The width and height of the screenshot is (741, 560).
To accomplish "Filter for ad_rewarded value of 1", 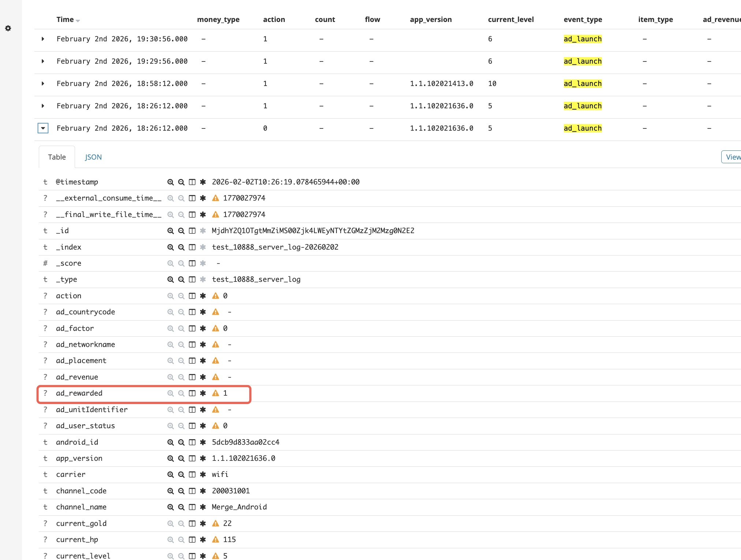I will [x=170, y=393].
